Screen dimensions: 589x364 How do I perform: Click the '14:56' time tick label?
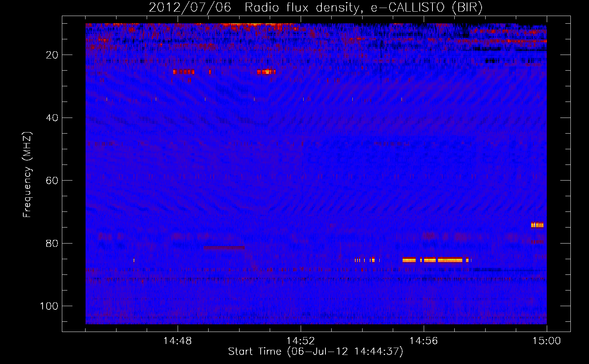(x=424, y=341)
